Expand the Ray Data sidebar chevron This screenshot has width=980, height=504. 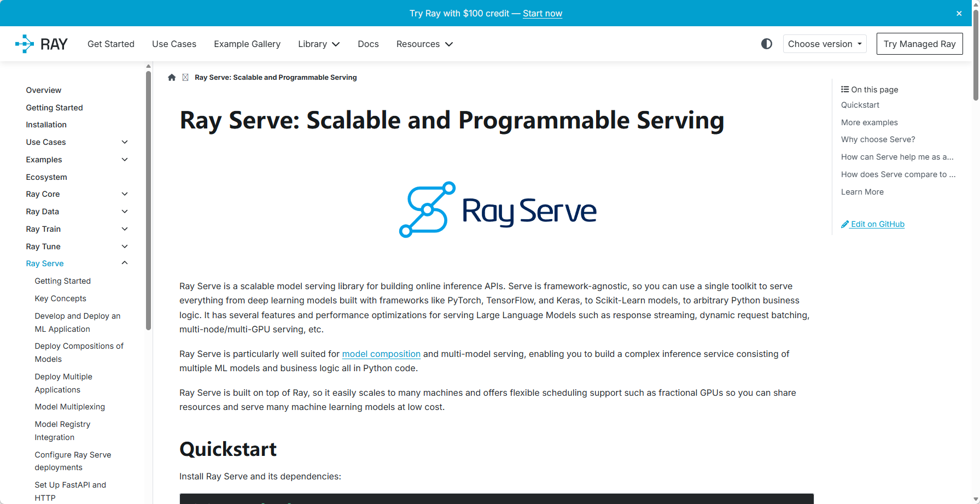click(x=125, y=212)
